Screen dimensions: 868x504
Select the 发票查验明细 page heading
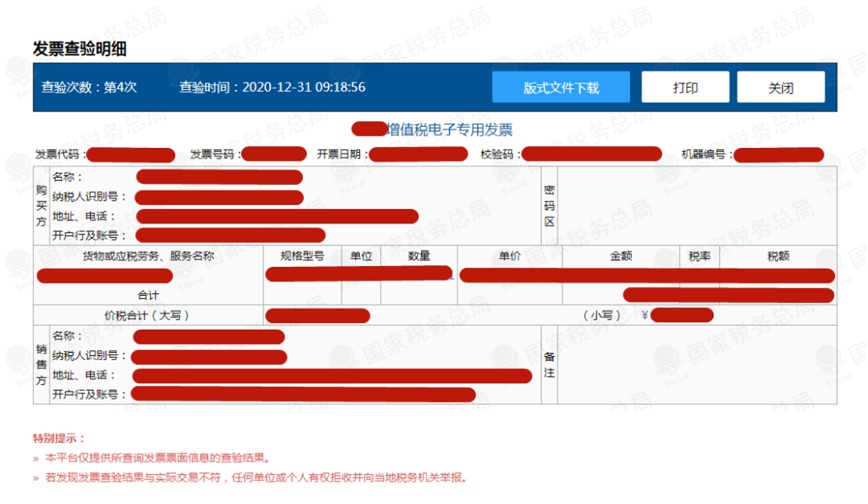tap(80, 48)
